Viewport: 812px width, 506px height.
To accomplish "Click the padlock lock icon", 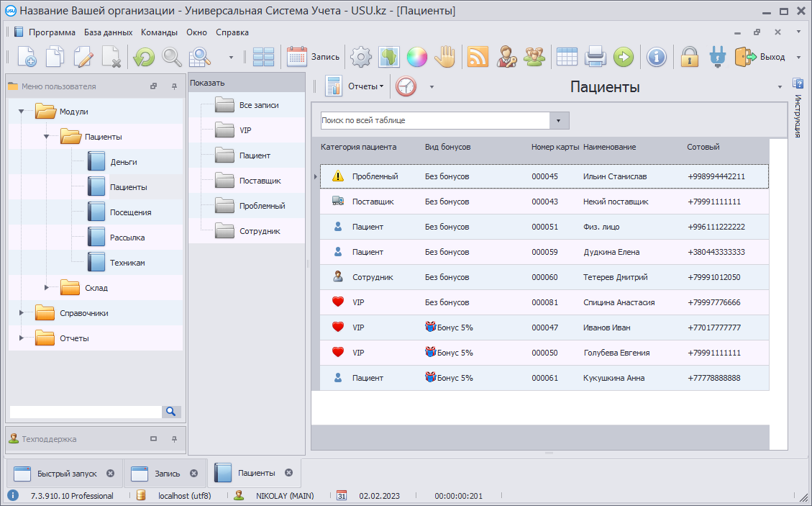I will tap(690, 57).
